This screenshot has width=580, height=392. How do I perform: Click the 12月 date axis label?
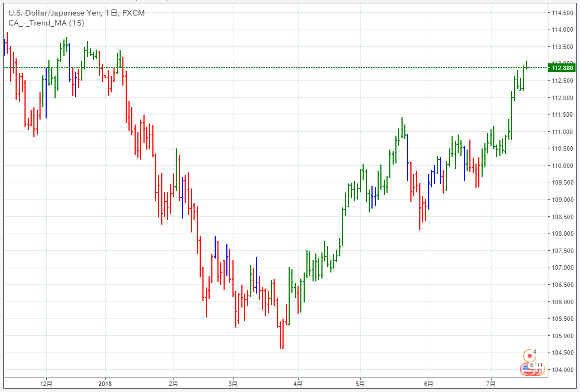click(46, 384)
